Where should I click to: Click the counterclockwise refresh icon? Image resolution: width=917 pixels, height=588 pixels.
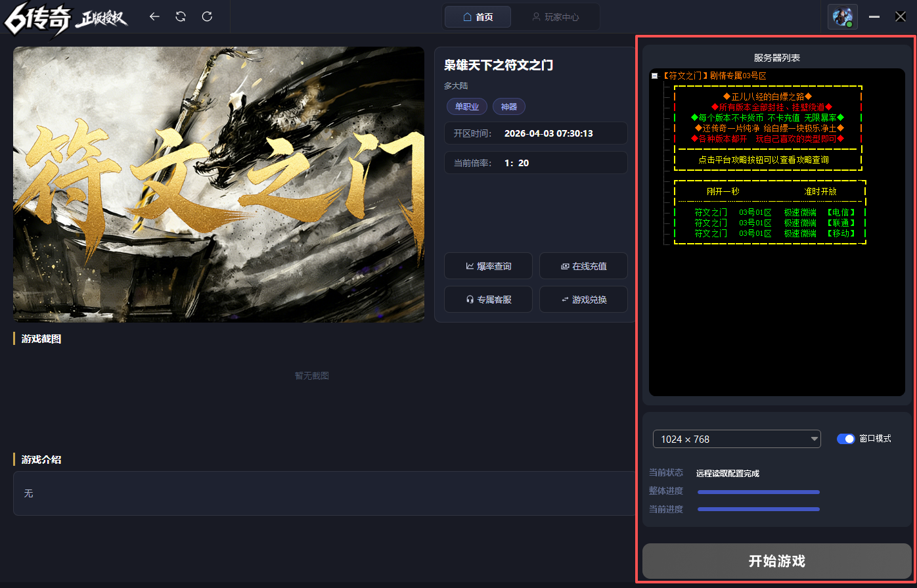(181, 16)
